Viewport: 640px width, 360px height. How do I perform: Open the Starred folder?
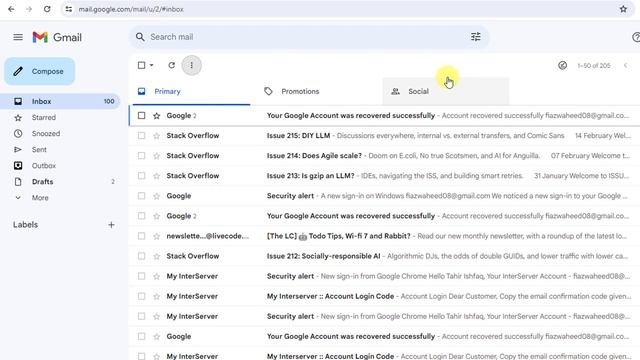pyautogui.click(x=61, y=118)
